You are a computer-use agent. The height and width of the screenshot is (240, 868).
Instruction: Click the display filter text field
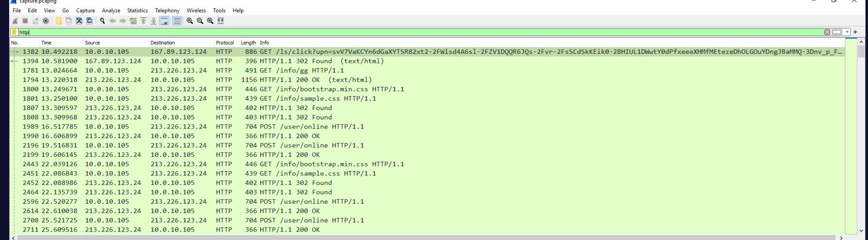pyautogui.click(x=417, y=32)
